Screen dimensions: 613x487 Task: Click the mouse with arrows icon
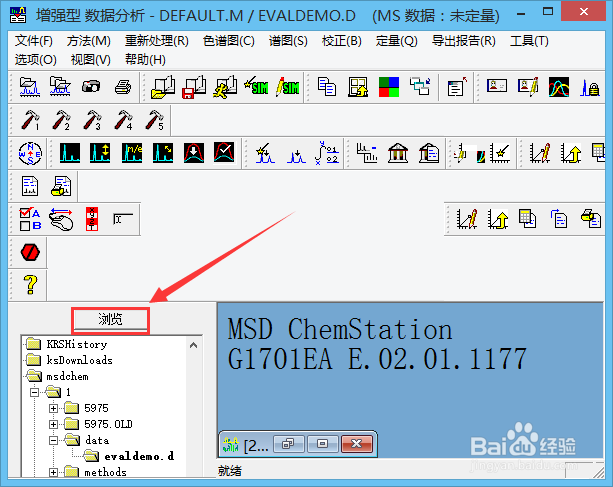click(x=61, y=219)
